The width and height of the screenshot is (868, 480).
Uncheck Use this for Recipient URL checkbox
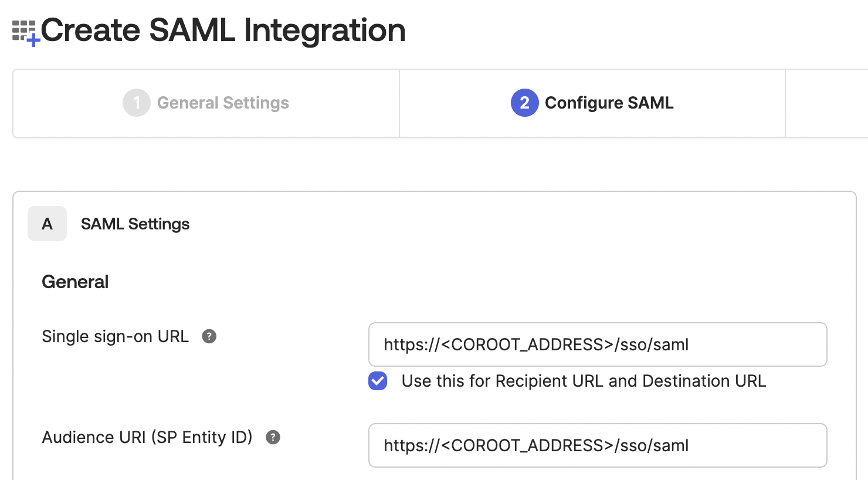click(378, 381)
